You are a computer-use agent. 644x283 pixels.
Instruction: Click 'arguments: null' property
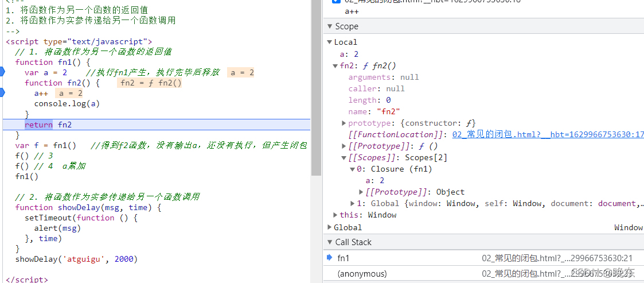click(x=384, y=77)
